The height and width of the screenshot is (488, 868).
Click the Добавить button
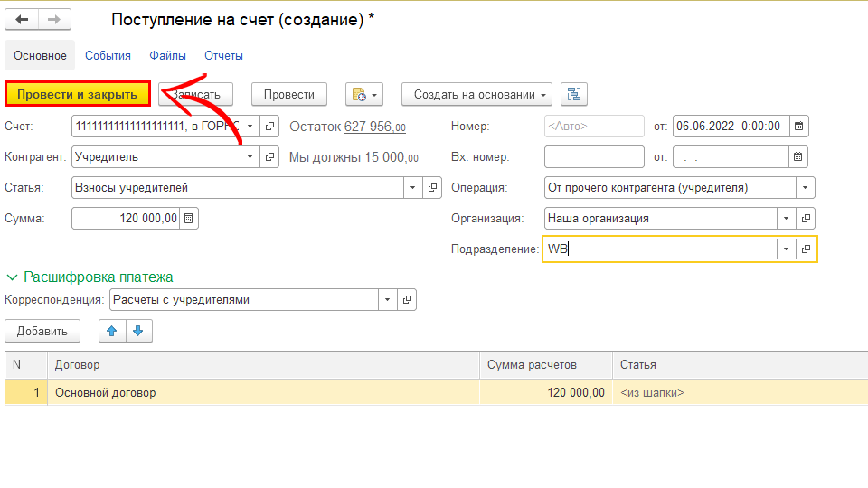point(42,331)
